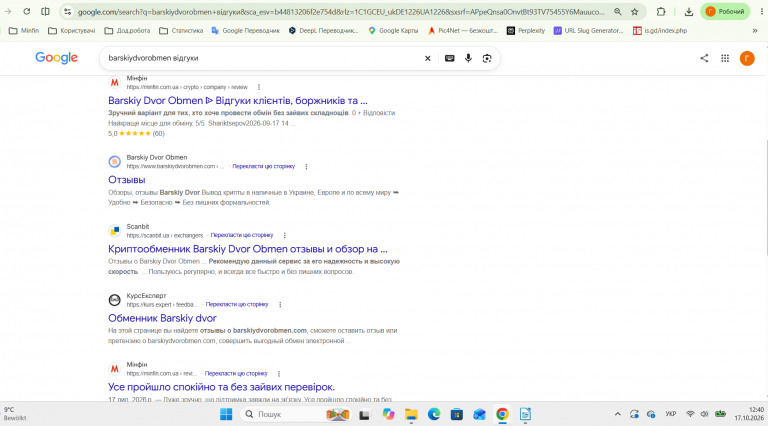The image size is (768, 426).
Task: Open the Користувачі bookmarks folder
Action: [72, 30]
